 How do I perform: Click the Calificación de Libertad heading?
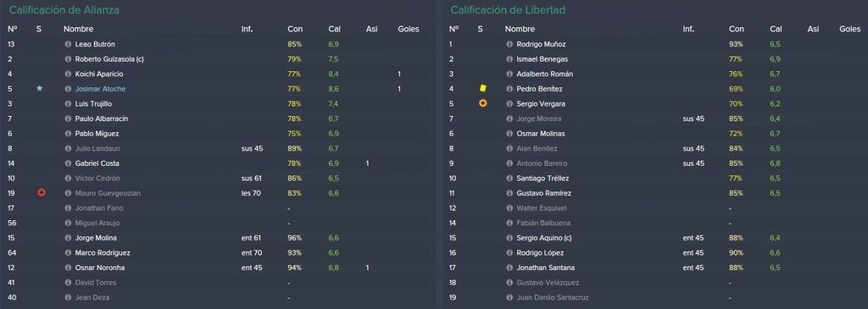click(508, 10)
